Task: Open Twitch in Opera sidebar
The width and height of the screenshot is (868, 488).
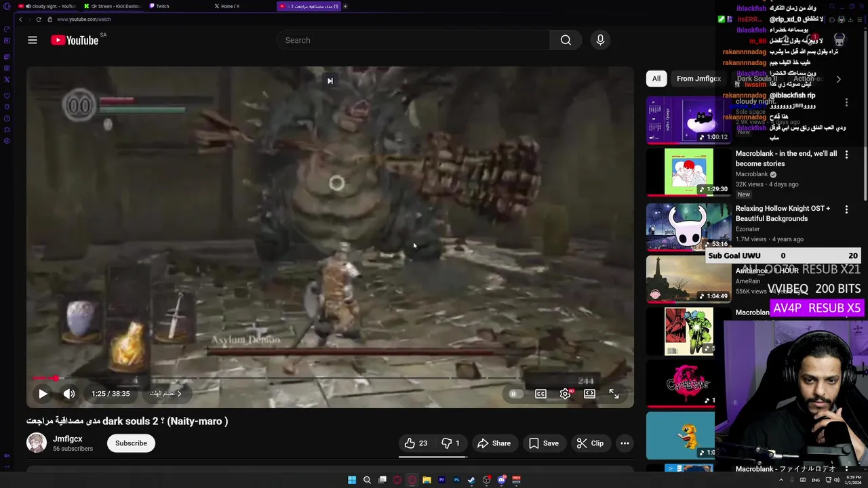Action: click(7, 56)
